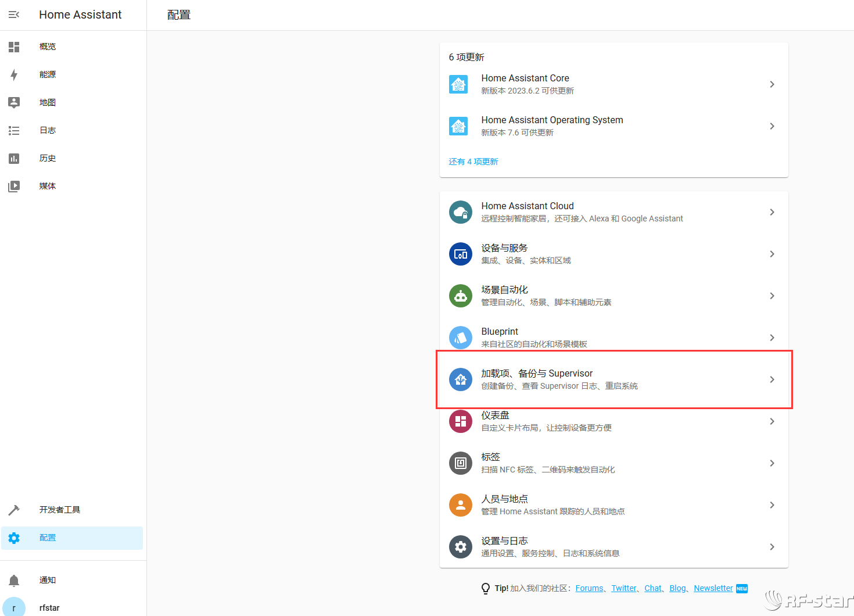Show more updates via 还有 4 项更新
Viewport: 854px width, 616px height.
[473, 162]
